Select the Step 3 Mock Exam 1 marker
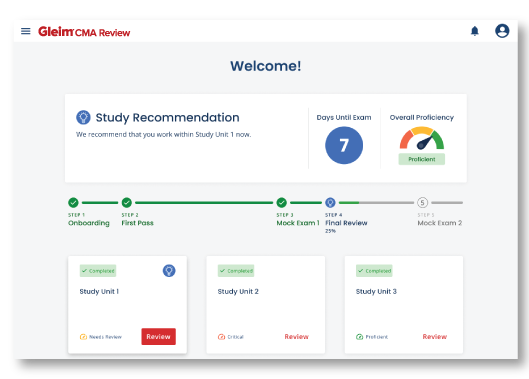The width and height of the screenshot is (529, 379). [x=282, y=202]
